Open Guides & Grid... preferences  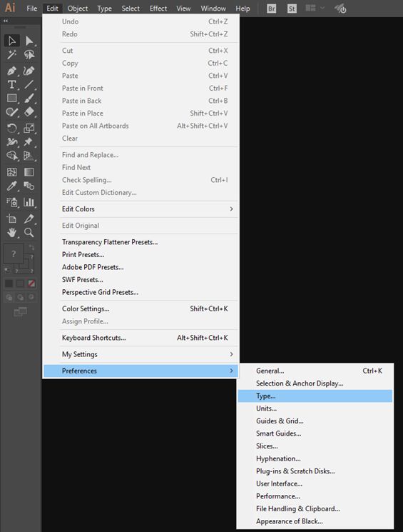[315, 421]
